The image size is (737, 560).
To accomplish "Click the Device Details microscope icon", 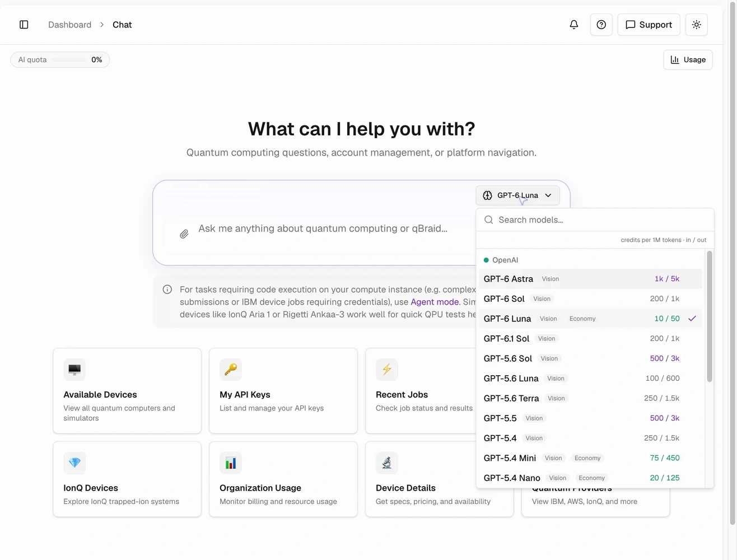I will coord(387,463).
